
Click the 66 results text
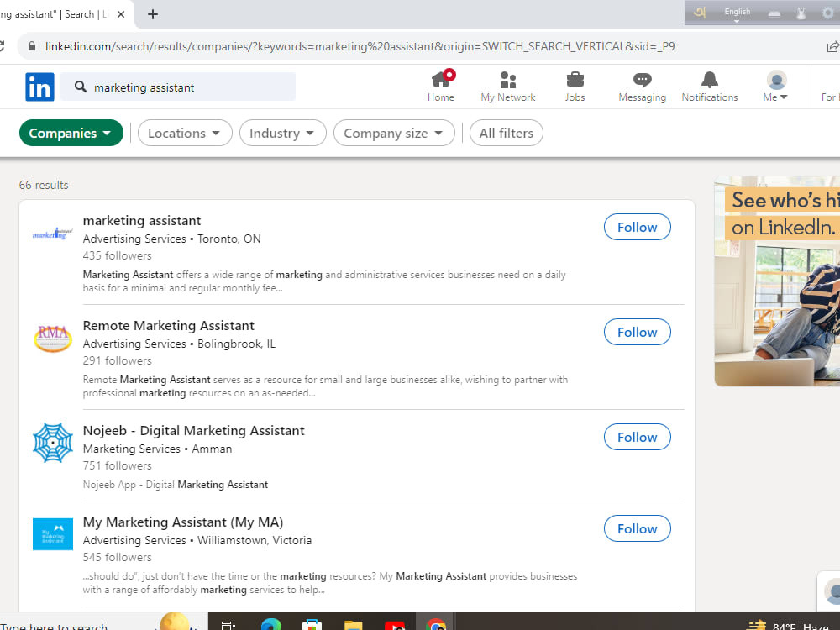point(44,186)
